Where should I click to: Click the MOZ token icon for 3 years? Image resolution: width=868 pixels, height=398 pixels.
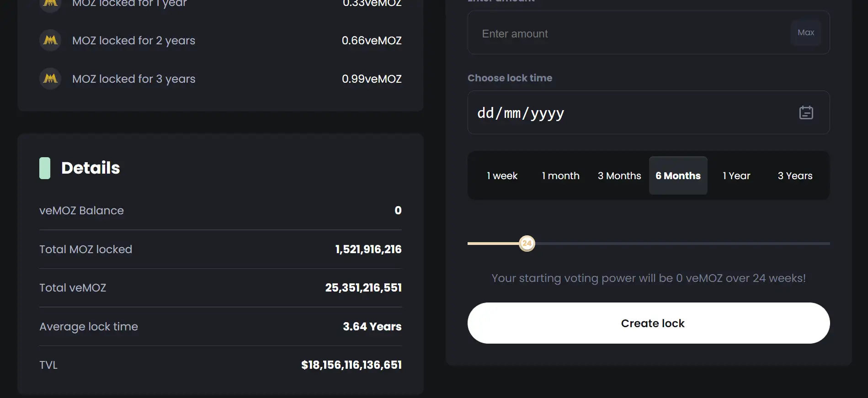50,79
